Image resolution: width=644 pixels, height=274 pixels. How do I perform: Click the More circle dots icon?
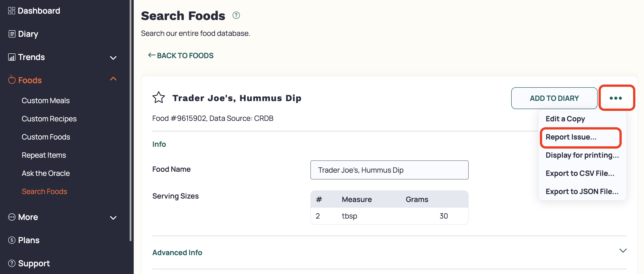click(12, 217)
